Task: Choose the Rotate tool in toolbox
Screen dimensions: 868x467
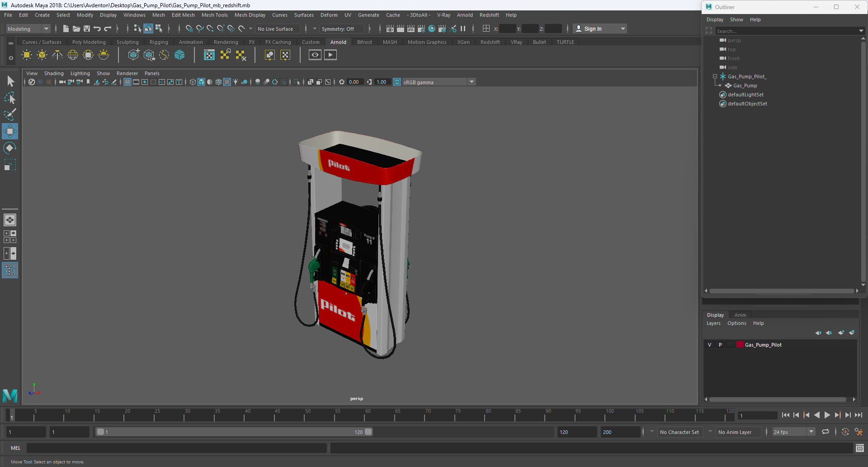Action: [x=10, y=148]
